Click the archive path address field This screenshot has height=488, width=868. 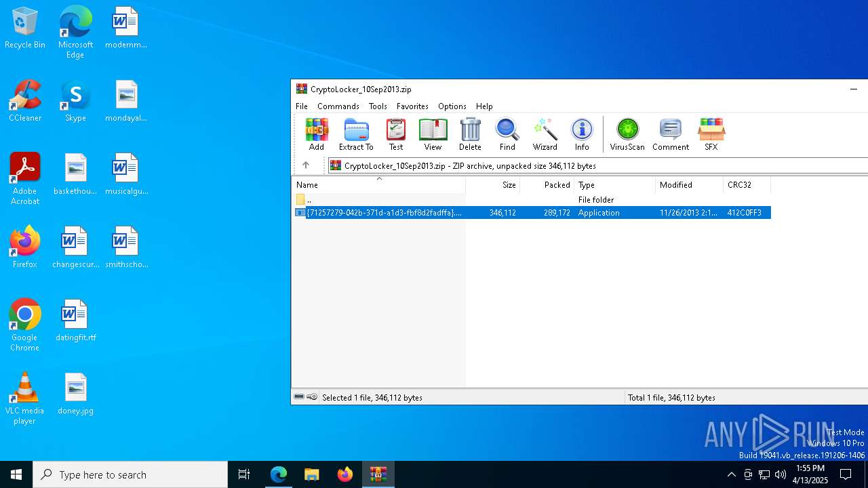point(598,165)
